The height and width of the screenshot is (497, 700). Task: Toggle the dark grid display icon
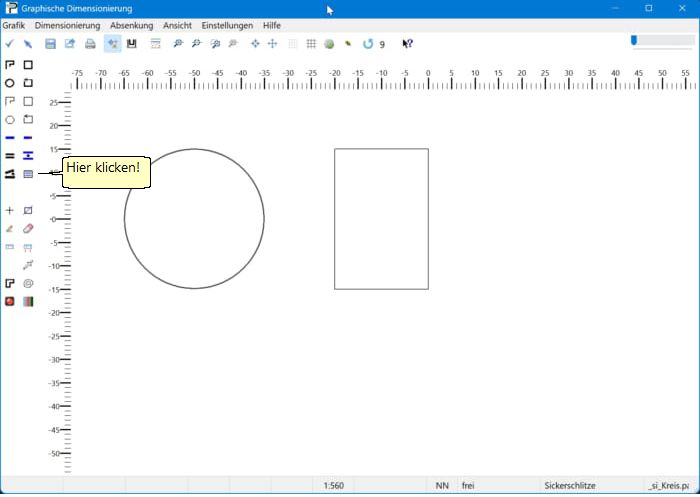point(311,44)
